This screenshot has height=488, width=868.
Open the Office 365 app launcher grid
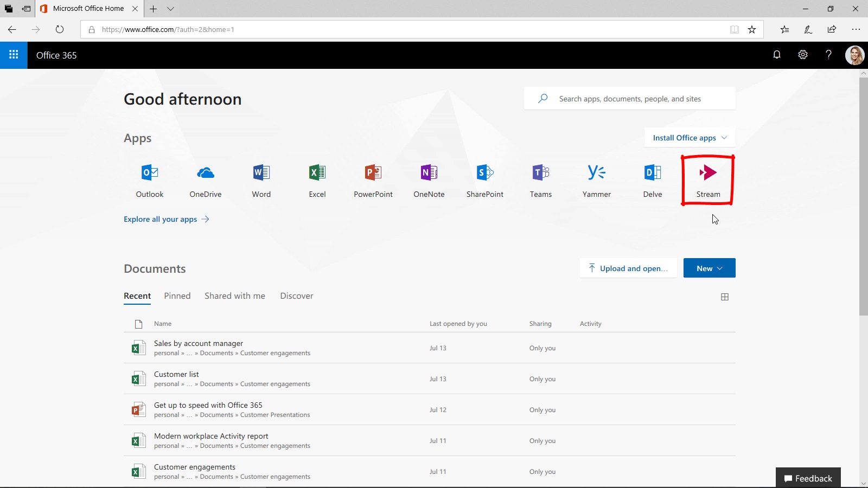[14, 55]
